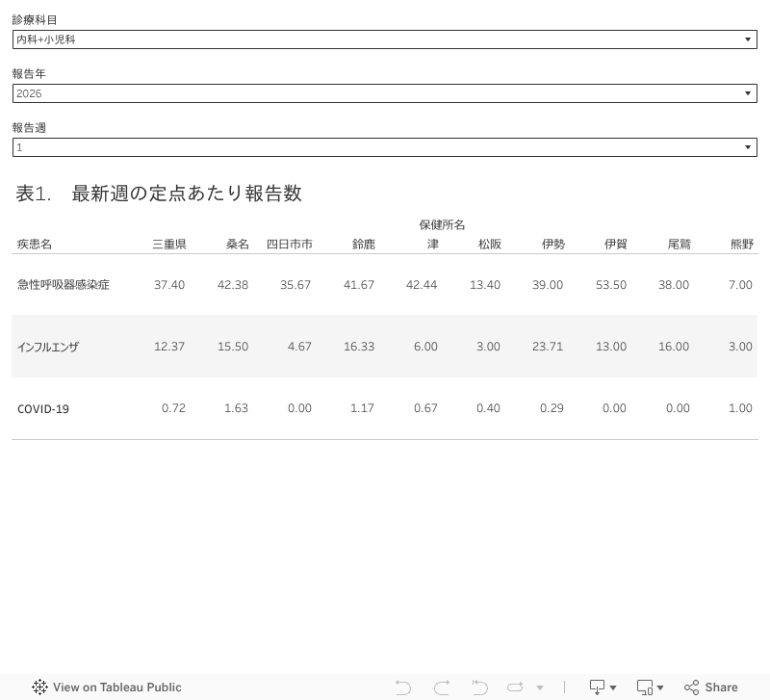
Task: Click the Revert icon in toolbar
Action: point(479,687)
